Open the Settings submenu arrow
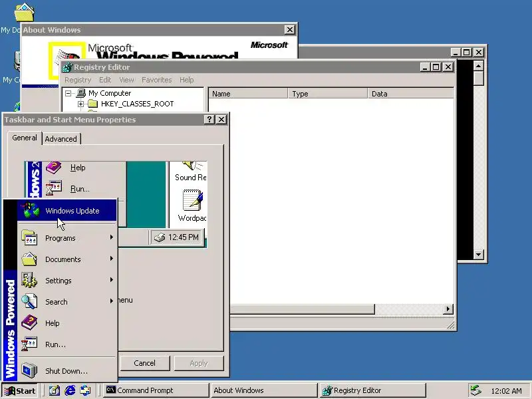This screenshot has width=532, height=399. (111, 280)
